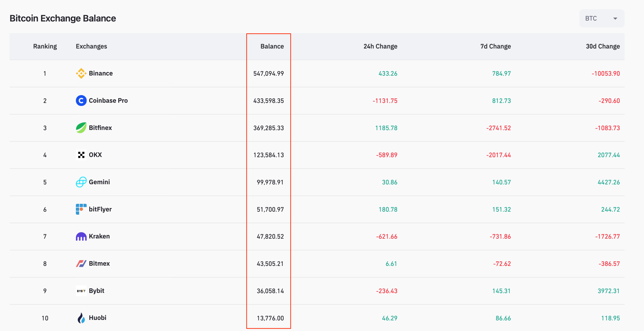The image size is (644, 331).
Task: Click Binance 30d change -10053.90
Action: pyautogui.click(x=606, y=74)
